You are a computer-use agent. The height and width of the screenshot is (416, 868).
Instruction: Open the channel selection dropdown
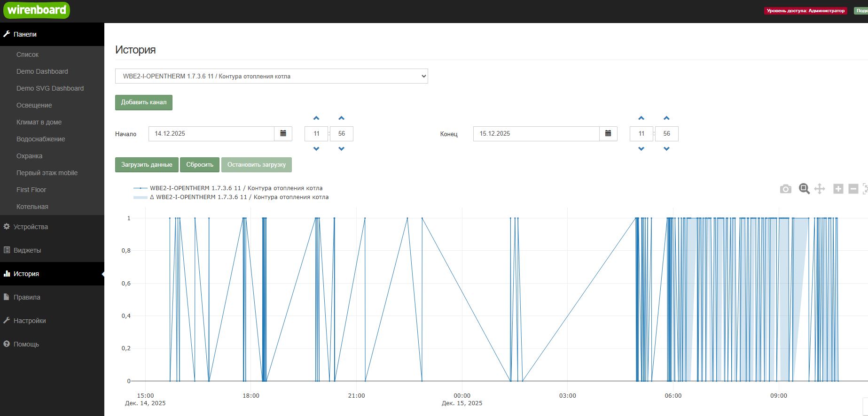271,76
